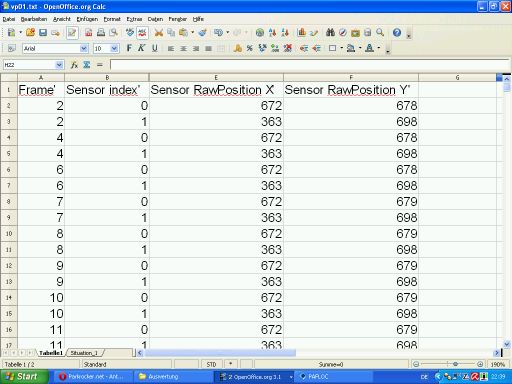The height and width of the screenshot is (384, 512).
Task: Click the Sum sigma button
Action: [x=87, y=65]
